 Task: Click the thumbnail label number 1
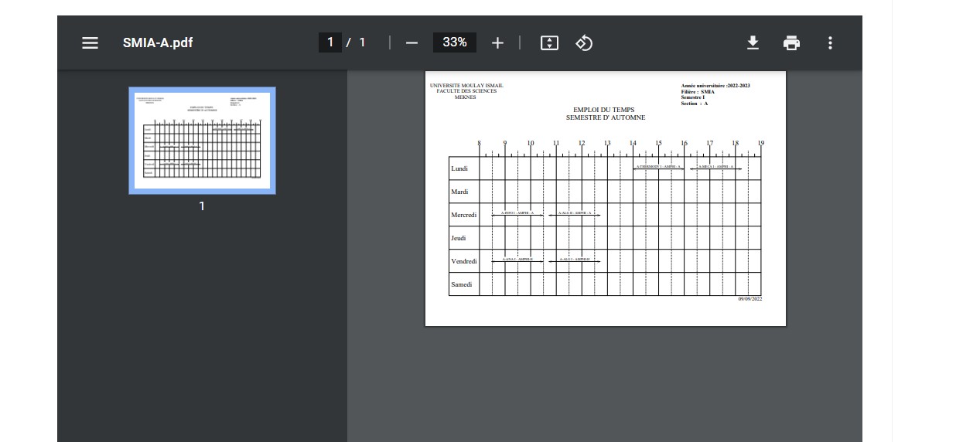(x=202, y=206)
